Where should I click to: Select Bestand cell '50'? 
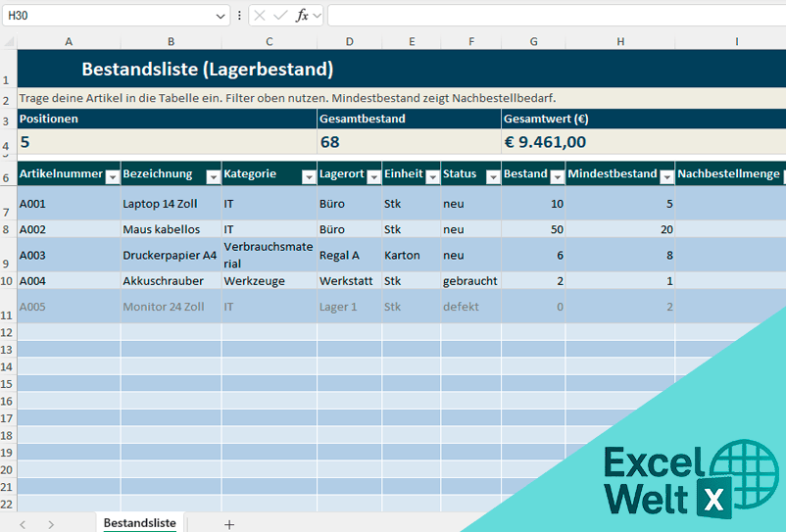533,229
